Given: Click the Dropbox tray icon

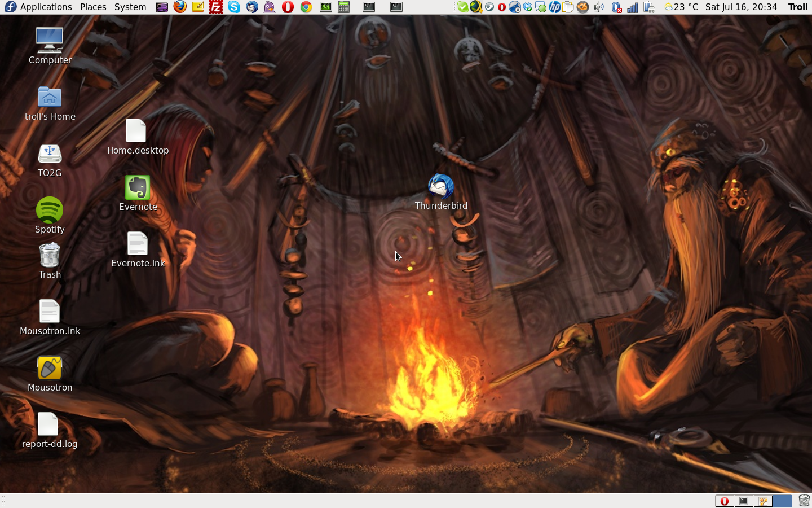Looking at the screenshot, I should tap(527, 7).
